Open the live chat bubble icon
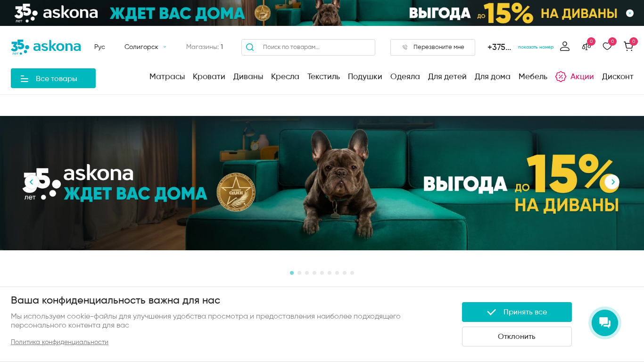 click(x=605, y=323)
